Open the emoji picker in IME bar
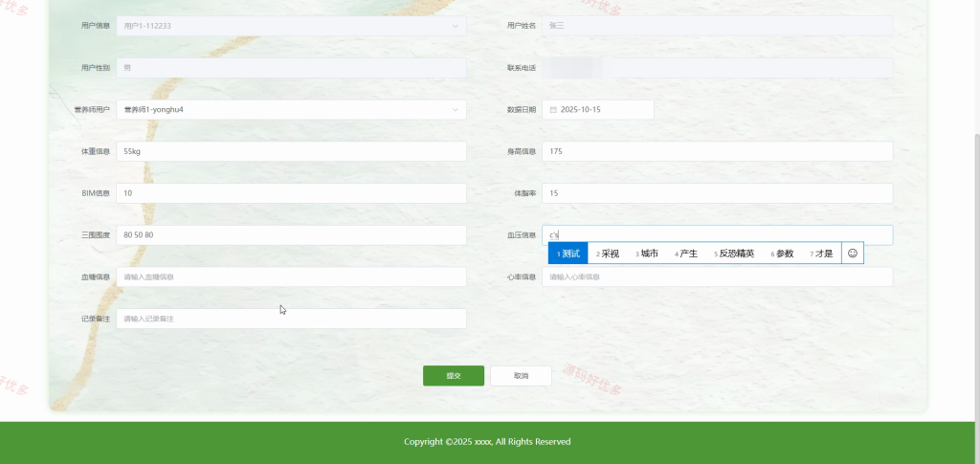The height and width of the screenshot is (464, 980). pyautogui.click(x=853, y=254)
